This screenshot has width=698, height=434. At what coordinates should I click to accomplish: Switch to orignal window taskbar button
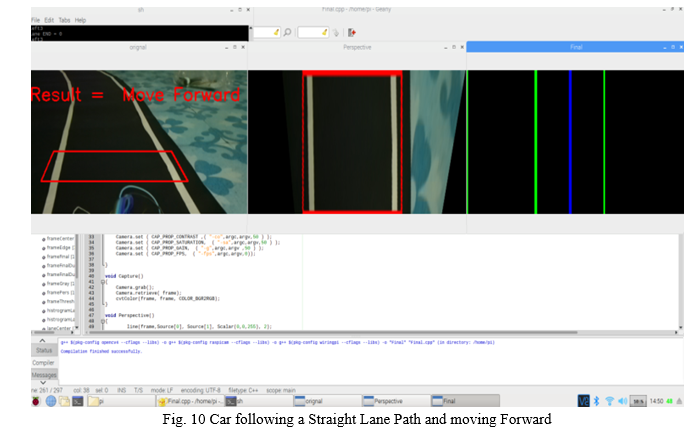(328, 401)
